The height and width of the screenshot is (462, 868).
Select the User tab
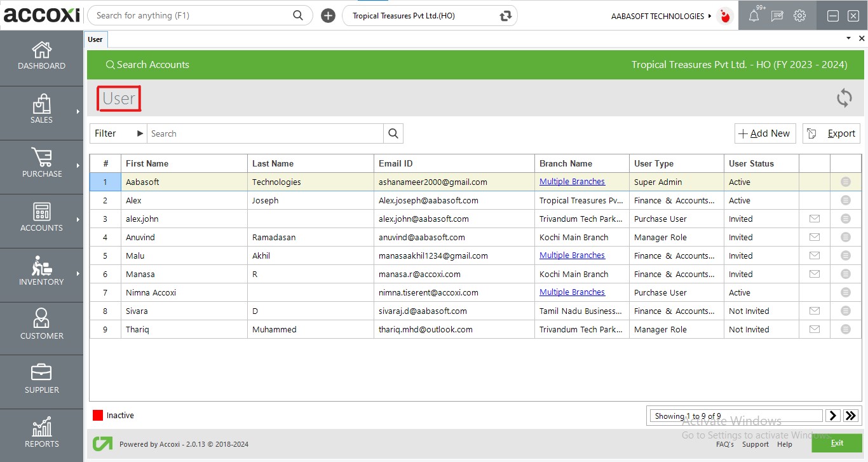[95, 39]
